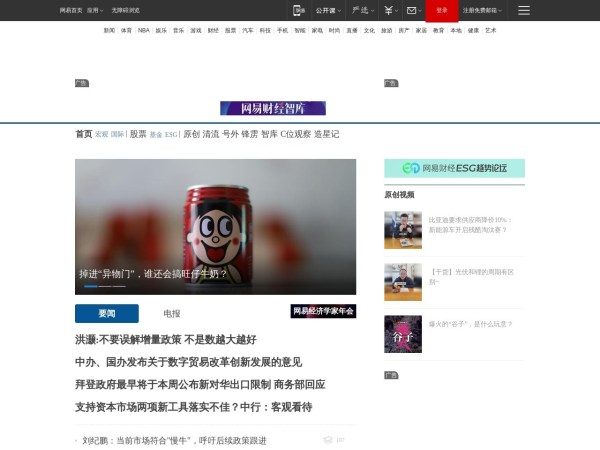The image size is (600, 450).
Task: Click the 网易经济学家年会 badge
Action: (323, 312)
